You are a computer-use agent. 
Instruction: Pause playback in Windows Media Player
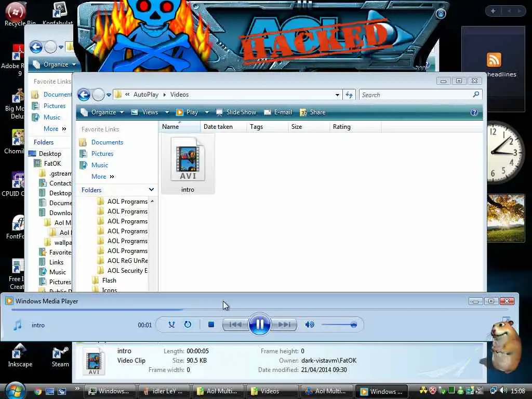coord(259,324)
